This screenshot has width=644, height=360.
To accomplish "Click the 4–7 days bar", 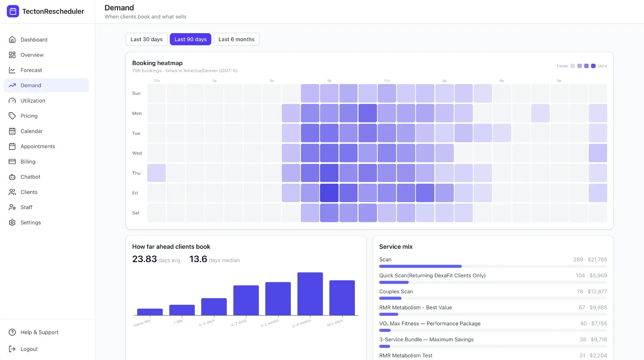I will (246, 300).
